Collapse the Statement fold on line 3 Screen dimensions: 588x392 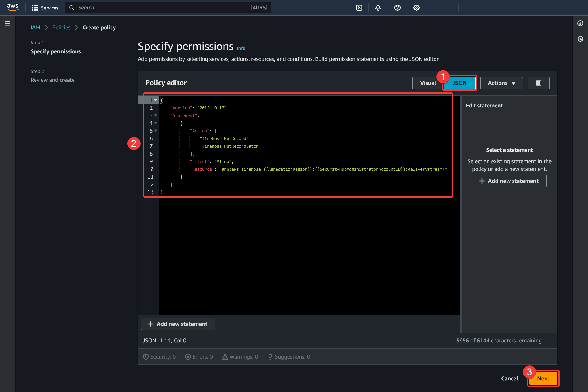[x=156, y=115]
